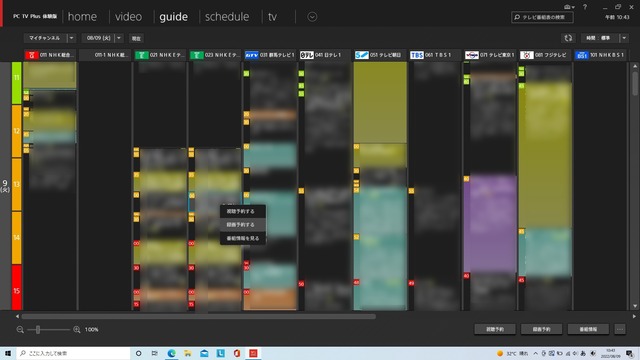Viewport: 640px width, 360px height.
Task: Select the guide tab
Action: click(173, 17)
